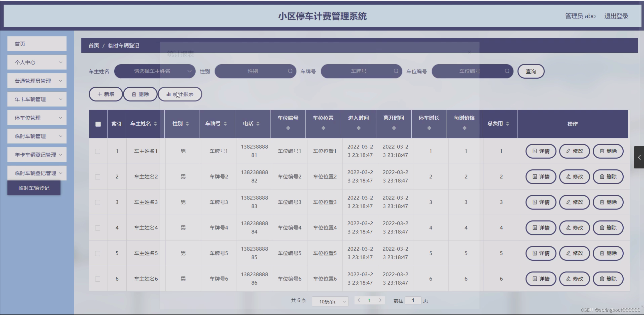Click the 查询 search button
The image size is (644, 315).
click(531, 72)
